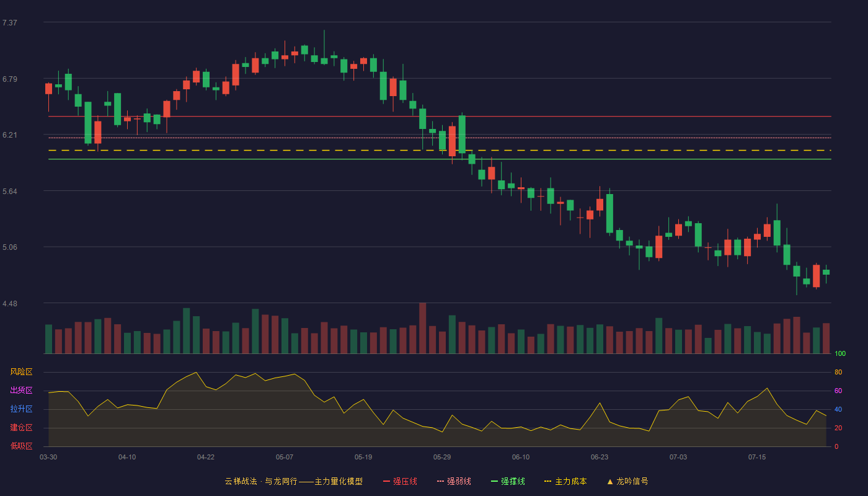
Task: Click the 07-03 date label
Action: pyautogui.click(x=678, y=457)
